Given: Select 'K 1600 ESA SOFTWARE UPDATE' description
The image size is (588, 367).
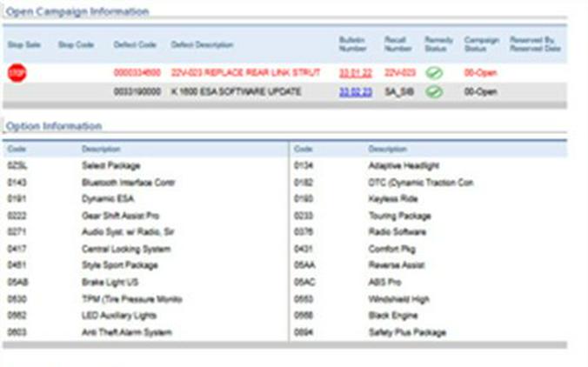Looking at the screenshot, I should 237,92.
